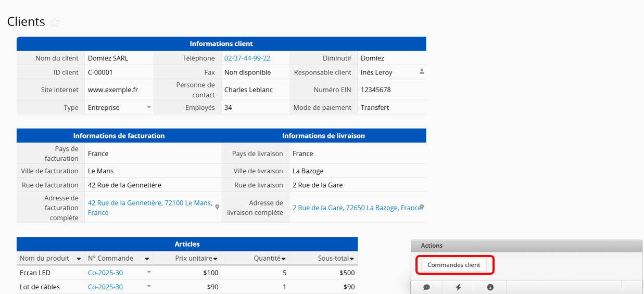
Task: Click the Commandes client button
Action: tap(453, 265)
